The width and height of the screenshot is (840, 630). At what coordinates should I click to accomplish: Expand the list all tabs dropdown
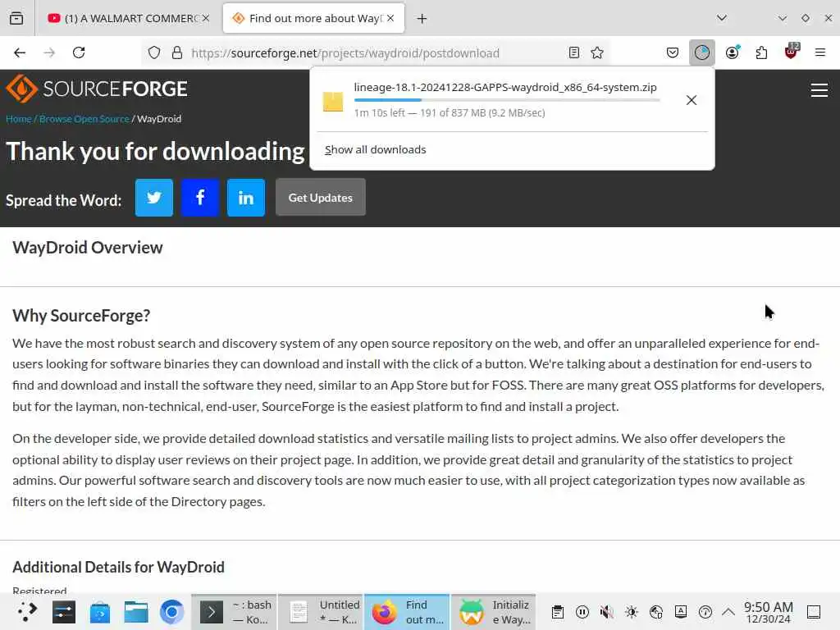pyautogui.click(x=722, y=18)
